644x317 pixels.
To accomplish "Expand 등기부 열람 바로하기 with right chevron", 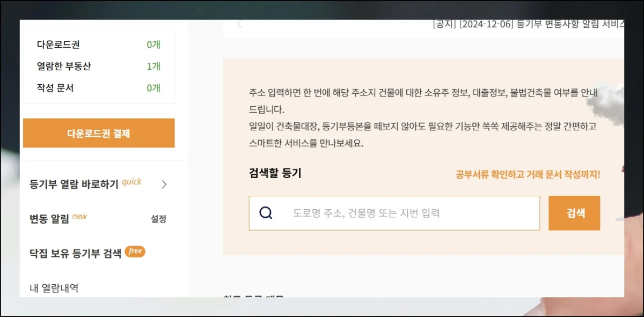I will [165, 184].
